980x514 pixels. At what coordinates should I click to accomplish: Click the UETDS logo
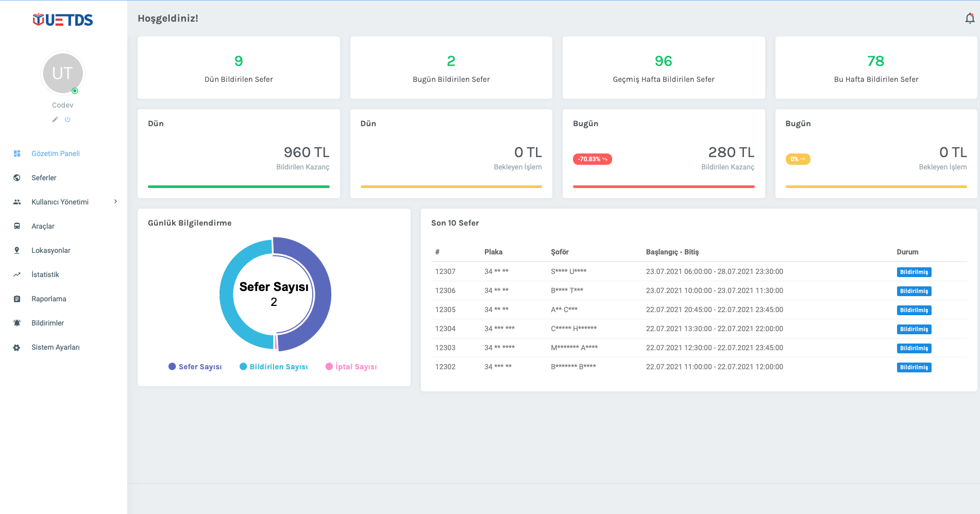coord(63,20)
